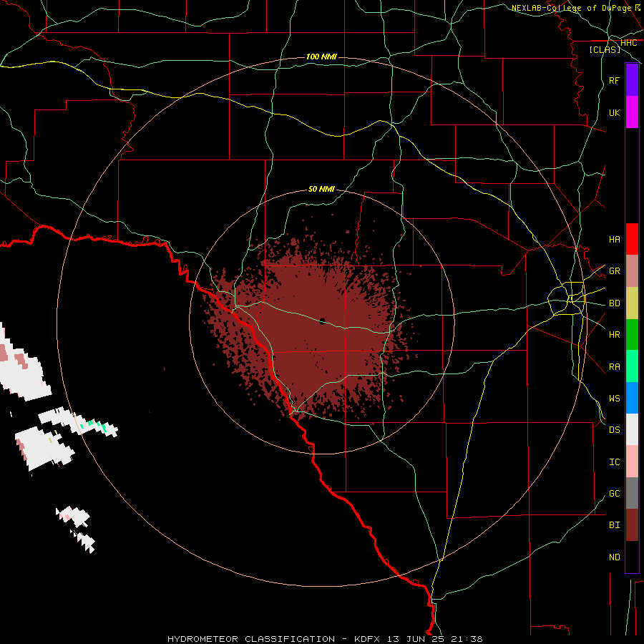
Task: Click the UK legend label
Action: click(x=614, y=112)
